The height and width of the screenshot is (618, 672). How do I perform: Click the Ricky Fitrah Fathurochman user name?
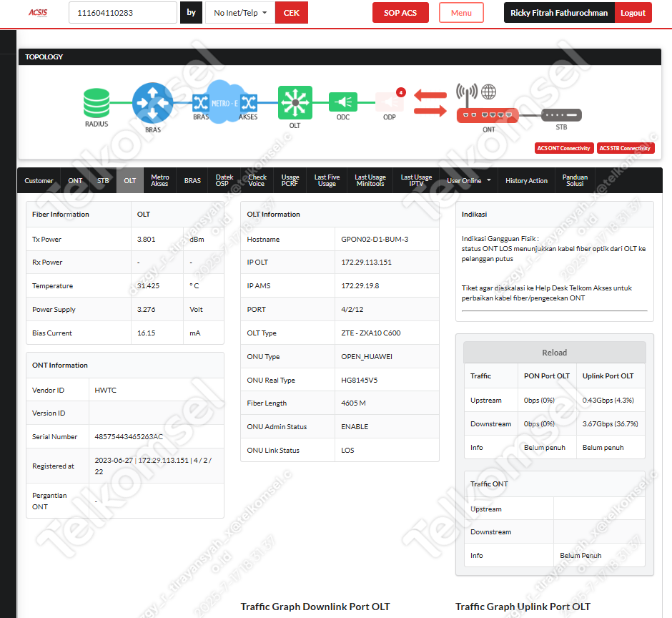click(559, 13)
